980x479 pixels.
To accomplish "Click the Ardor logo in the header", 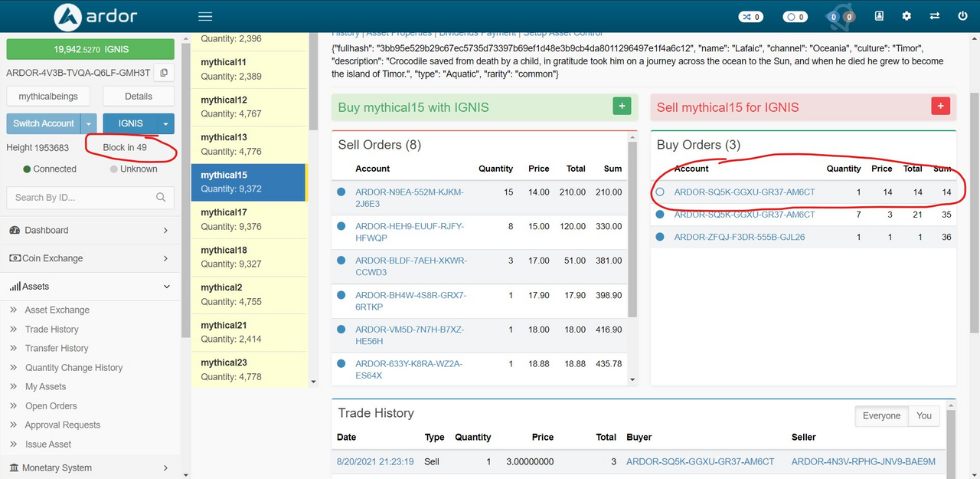I will pyautogui.click(x=94, y=16).
